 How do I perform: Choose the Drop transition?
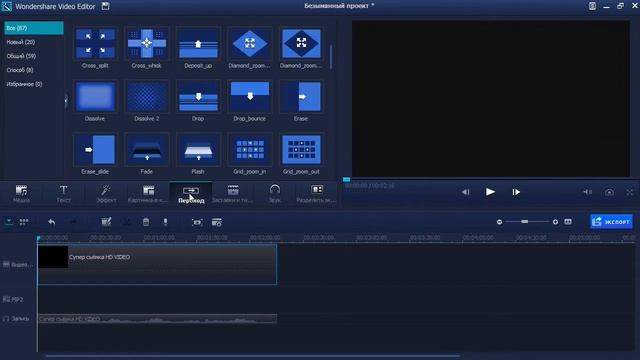tap(198, 96)
